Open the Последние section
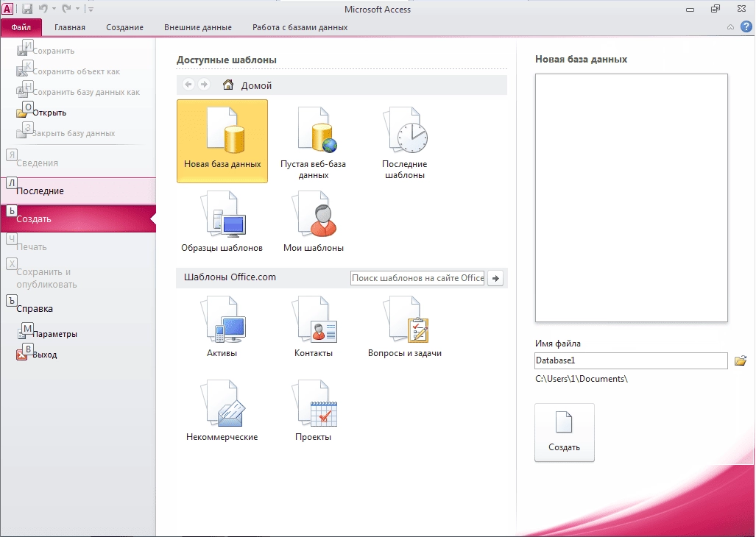 click(x=78, y=191)
